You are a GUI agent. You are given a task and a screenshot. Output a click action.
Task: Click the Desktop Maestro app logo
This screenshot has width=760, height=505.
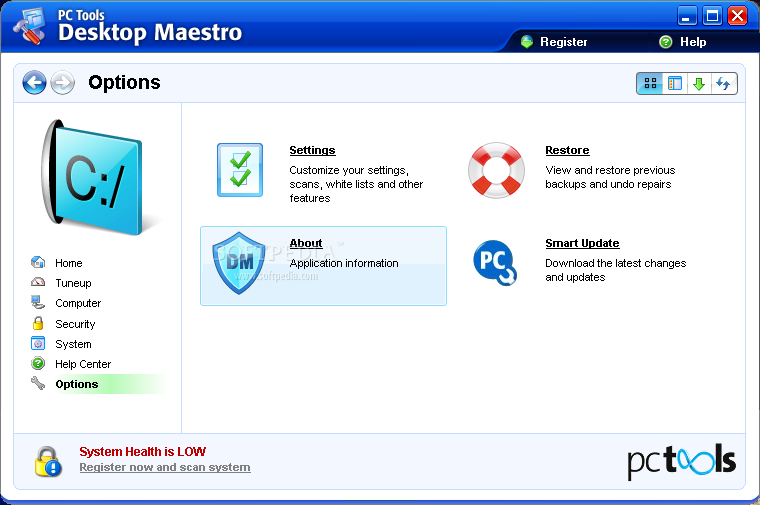pyautogui.click(x=30, y=27)
